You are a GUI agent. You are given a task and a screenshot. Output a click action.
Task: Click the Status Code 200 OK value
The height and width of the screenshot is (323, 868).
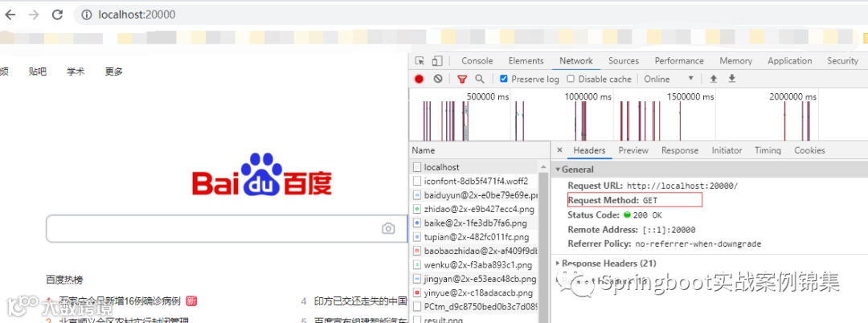(642, 215)
